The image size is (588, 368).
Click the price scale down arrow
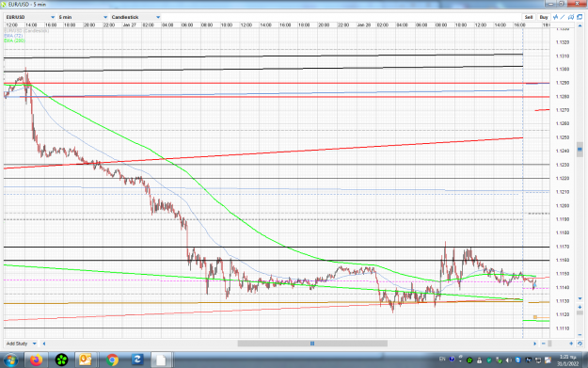580,298
